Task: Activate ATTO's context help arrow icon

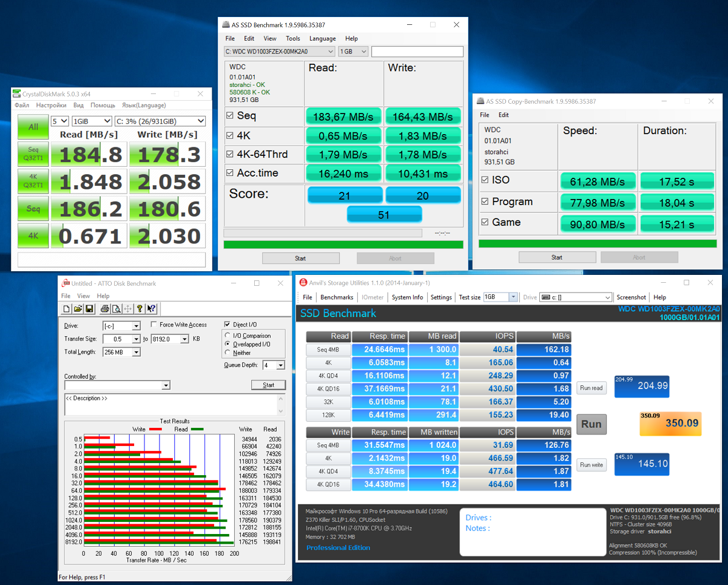Action: tap(151, 309)
